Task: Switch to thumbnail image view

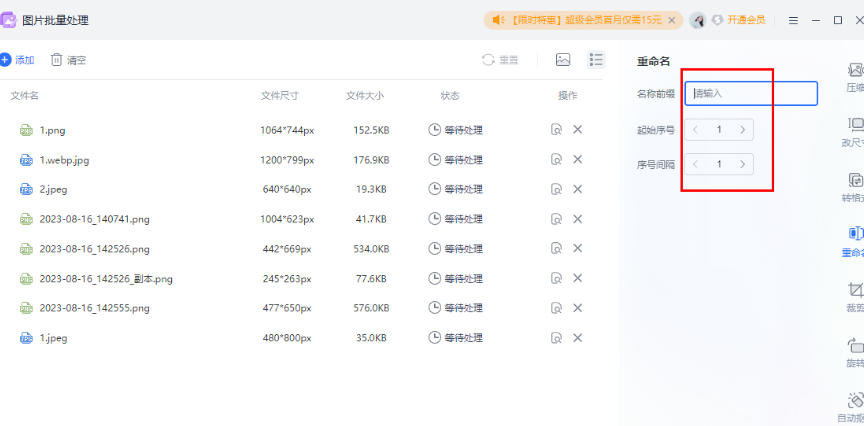Action: tap(563, 60)
